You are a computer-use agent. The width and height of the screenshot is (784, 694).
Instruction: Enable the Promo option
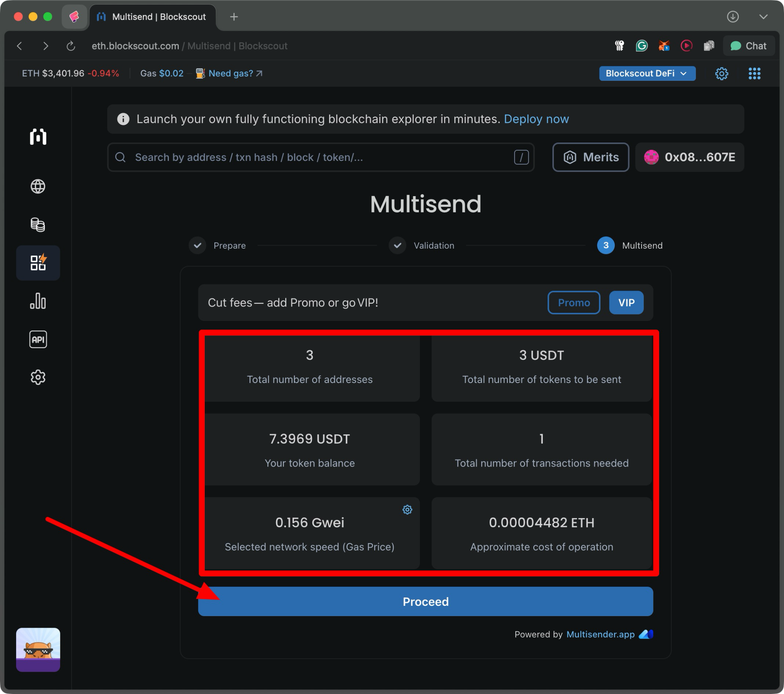[x=573, y=302]
